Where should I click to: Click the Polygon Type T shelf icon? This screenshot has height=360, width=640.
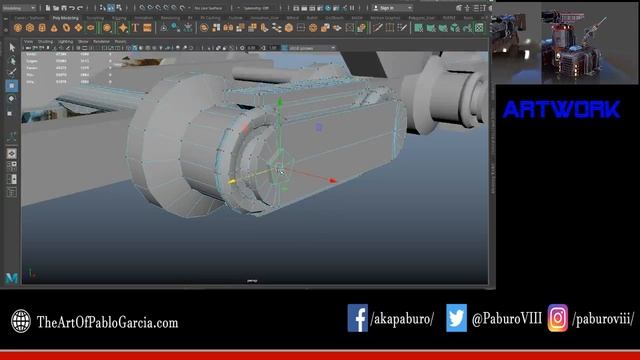pyautogui.click(x=135, y=28)
